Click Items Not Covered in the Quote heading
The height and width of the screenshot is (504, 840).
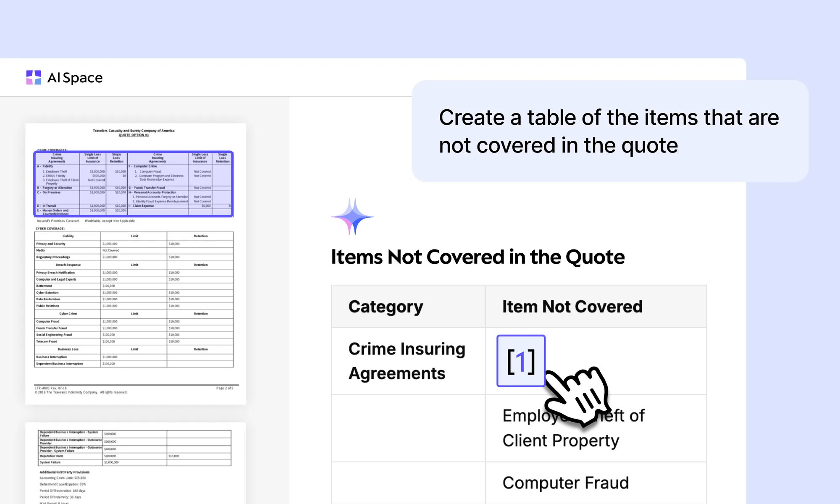pyautogui.click(x=478, y=257)
